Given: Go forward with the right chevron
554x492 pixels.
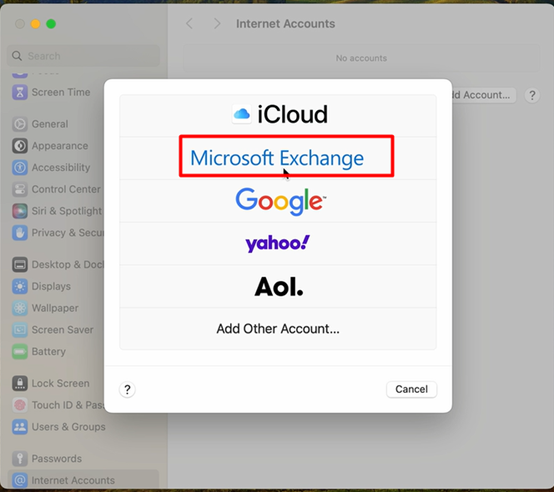Looking at the screenshot, I should click(x=217, y=24).
